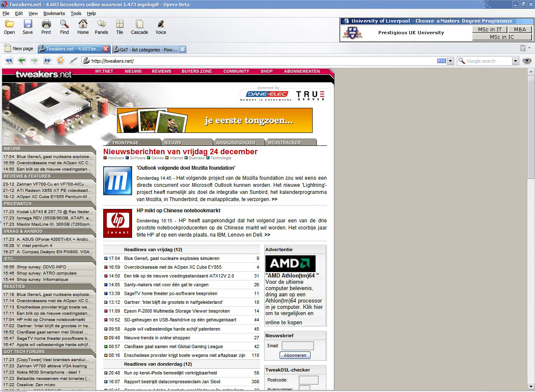
Task: Cascade windows with the Cascade icon
Action: click(139, 24)
